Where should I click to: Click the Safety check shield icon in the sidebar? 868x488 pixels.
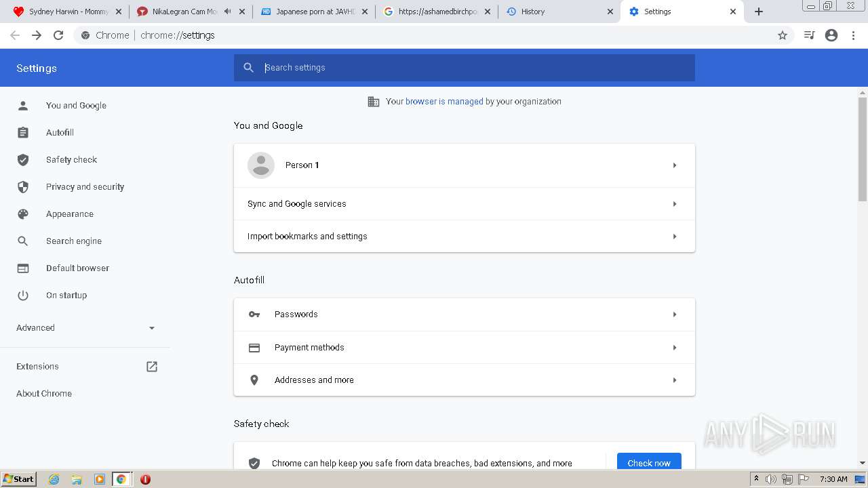(23, 160)
